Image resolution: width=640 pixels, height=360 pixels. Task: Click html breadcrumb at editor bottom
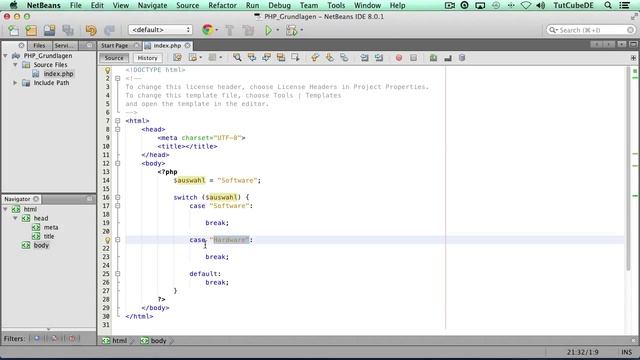pos(115,340)
